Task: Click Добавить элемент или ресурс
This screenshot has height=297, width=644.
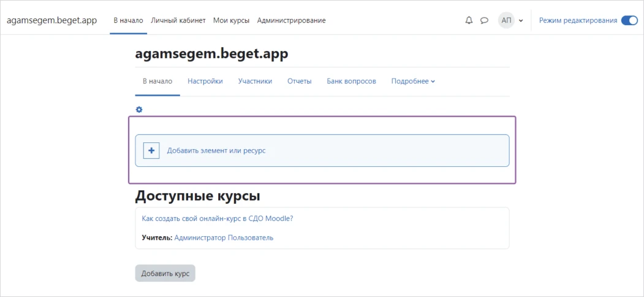Action: point(216,150)
